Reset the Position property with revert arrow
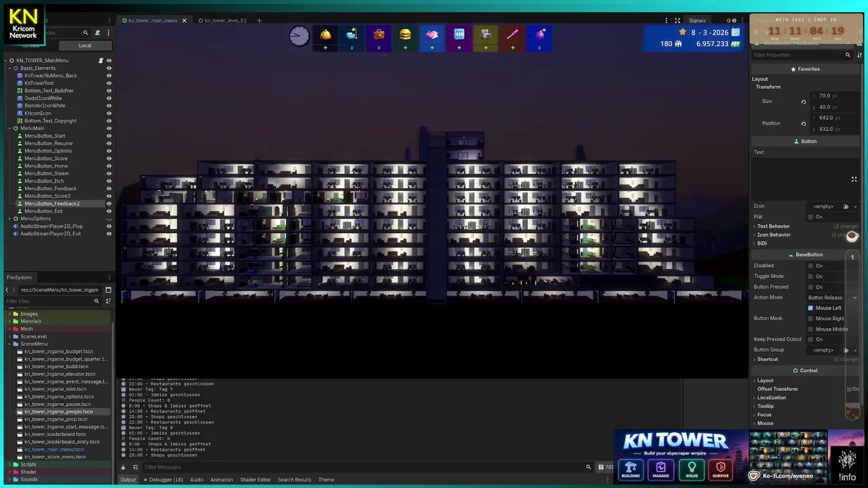Image resolution: width=868 pixels, height=488 pixels. pos(804,123)
